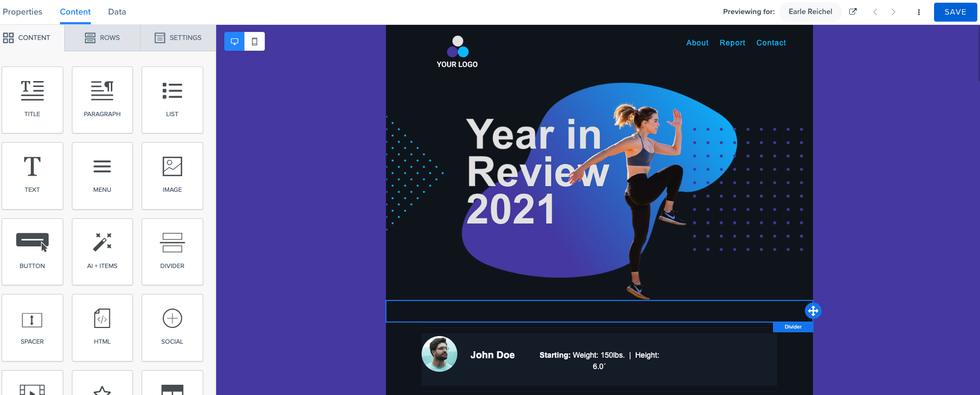Open preview in new window icon
This screenshot has height=395, width=980.
tap(853, 11)
